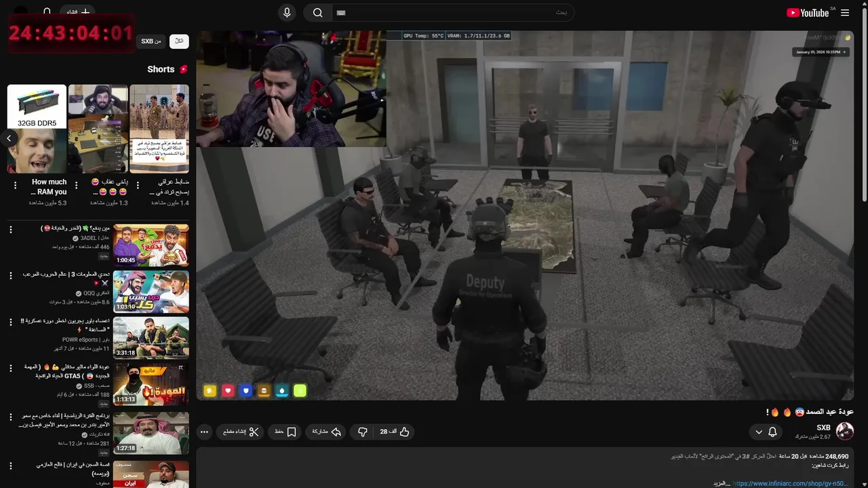Open the create video button with plus

78,12
